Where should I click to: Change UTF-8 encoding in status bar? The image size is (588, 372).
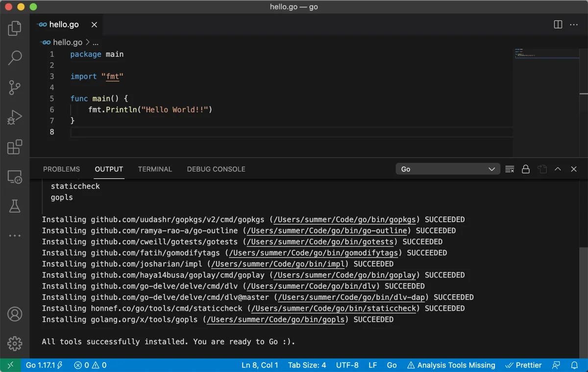point(347,365)
